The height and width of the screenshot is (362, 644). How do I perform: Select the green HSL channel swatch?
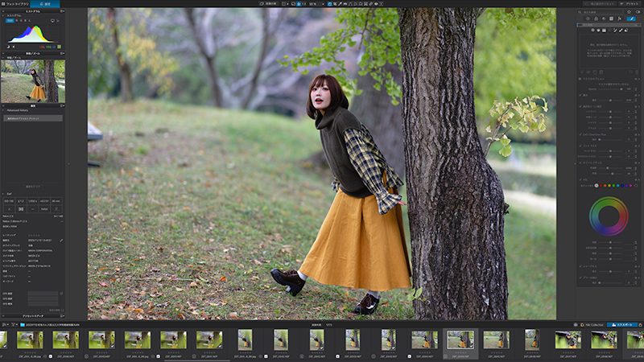(613, 186)
